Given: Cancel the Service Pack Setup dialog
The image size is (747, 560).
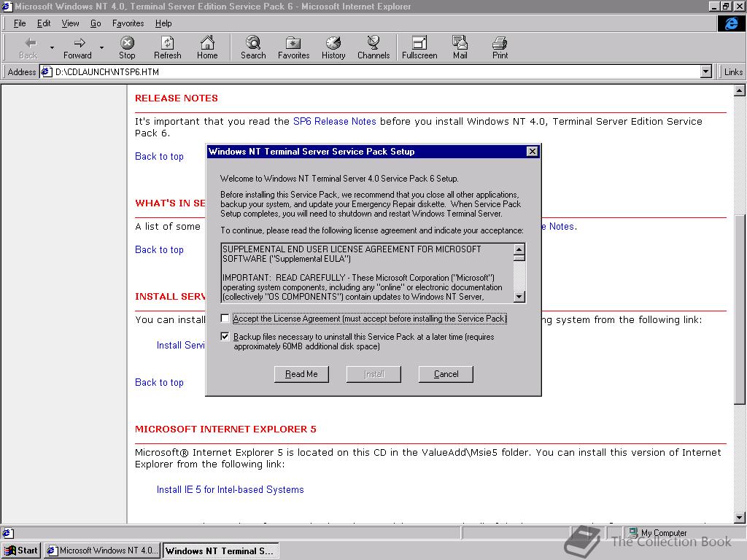Looking at the screenshot, I should 446,374.
